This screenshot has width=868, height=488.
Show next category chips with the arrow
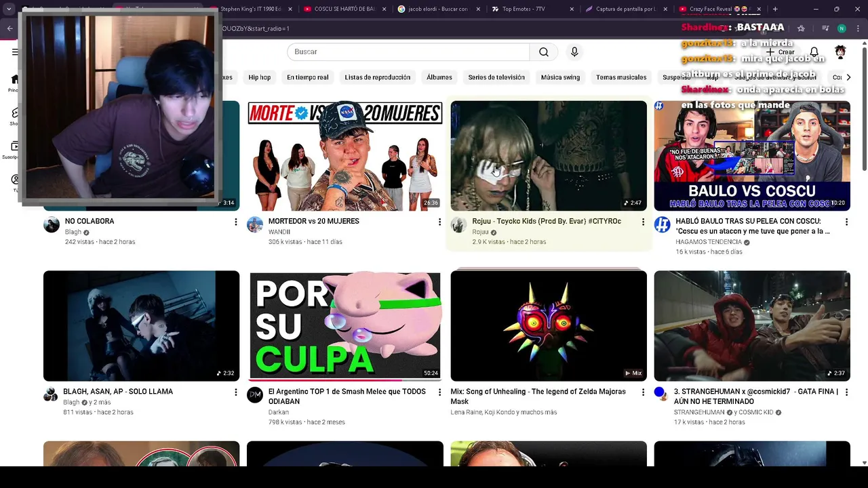click(848, 77)
